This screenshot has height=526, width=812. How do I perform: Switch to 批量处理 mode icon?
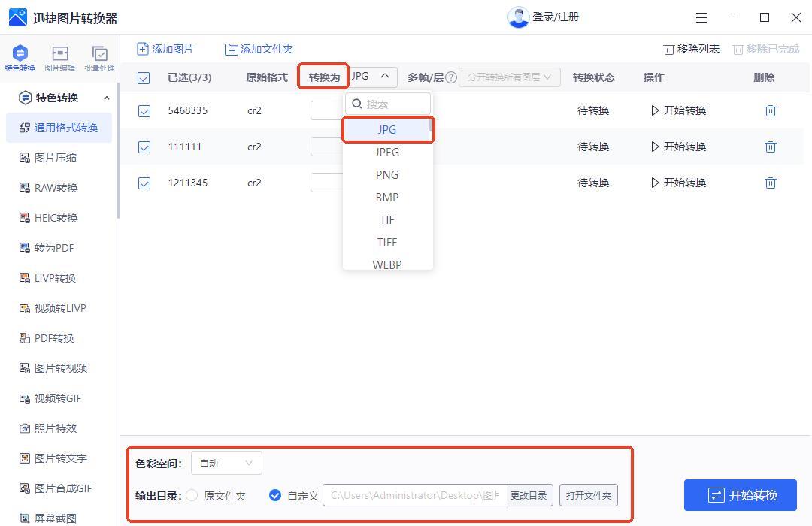[99, 54]
